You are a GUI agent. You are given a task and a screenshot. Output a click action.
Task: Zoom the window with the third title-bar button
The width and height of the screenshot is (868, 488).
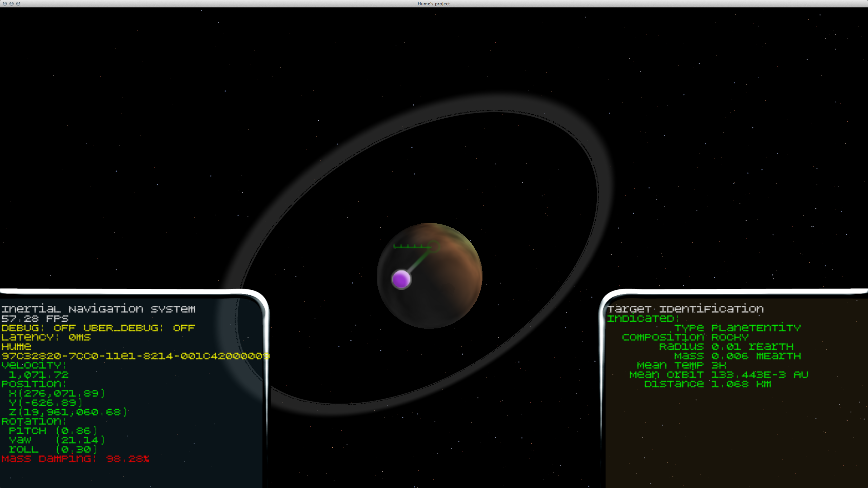18,4
